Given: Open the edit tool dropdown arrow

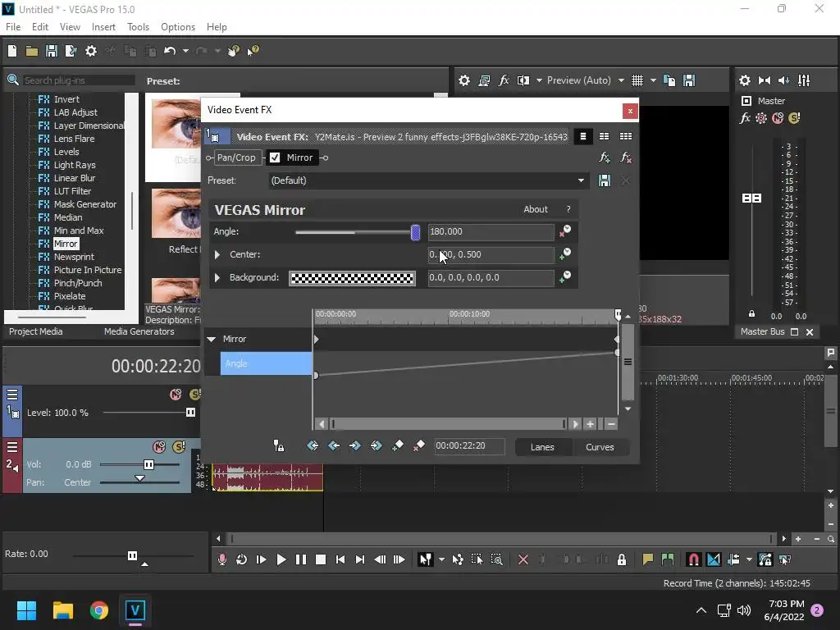Looking at the screenshot, I should [441, 559].
